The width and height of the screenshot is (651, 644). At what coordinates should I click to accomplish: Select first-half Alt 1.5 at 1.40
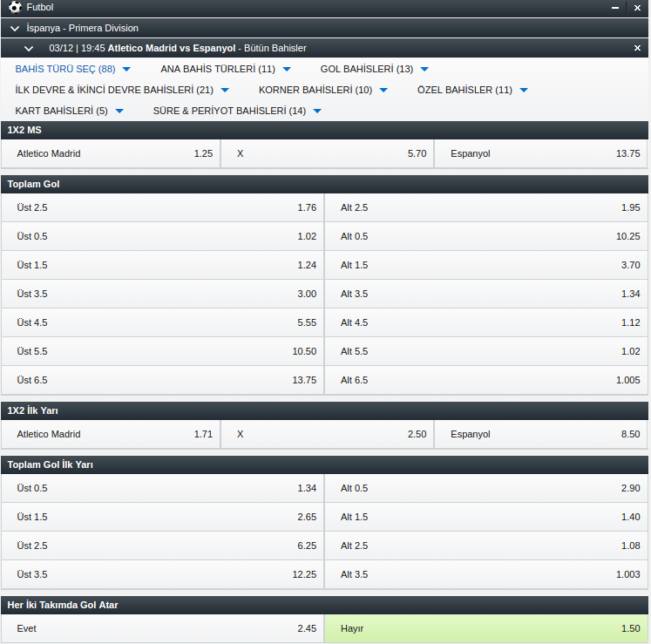(485, 517)
